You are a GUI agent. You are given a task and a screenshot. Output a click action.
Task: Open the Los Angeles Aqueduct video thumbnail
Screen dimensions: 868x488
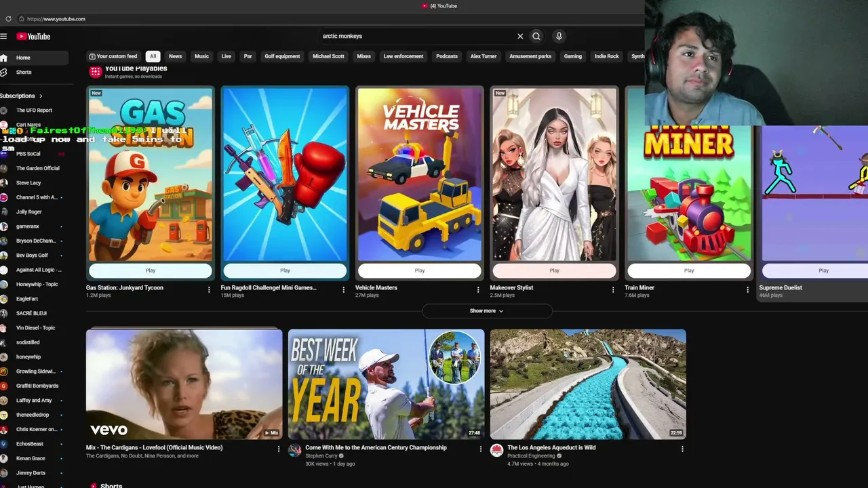tap(588, 384)
